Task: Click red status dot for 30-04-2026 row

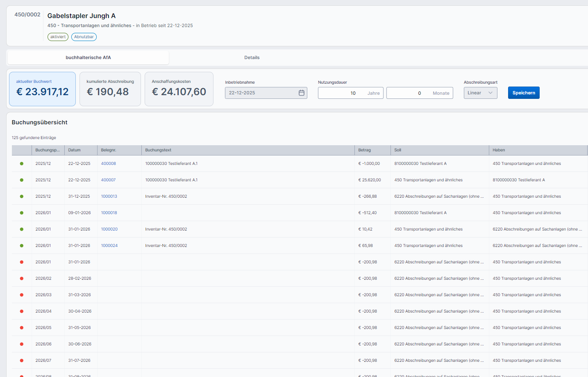Action: click(x=22, y=311)
